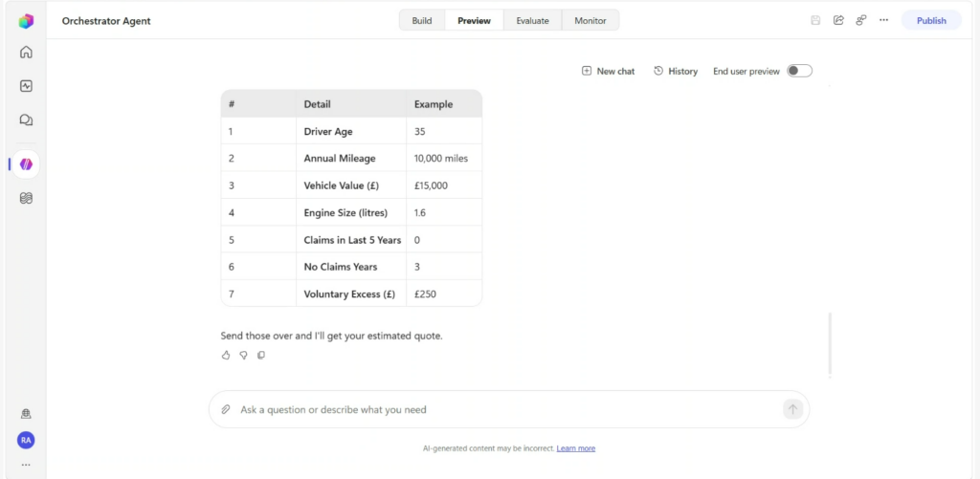Screen dimensions: 980x479
Task: Open the sidebar more options ellipsis
Action: (x=26, y=465)
